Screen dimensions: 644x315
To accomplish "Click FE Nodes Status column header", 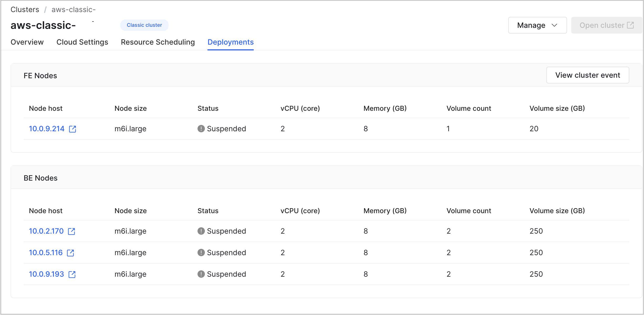I will pyautogui.click(x=208, y=108).
